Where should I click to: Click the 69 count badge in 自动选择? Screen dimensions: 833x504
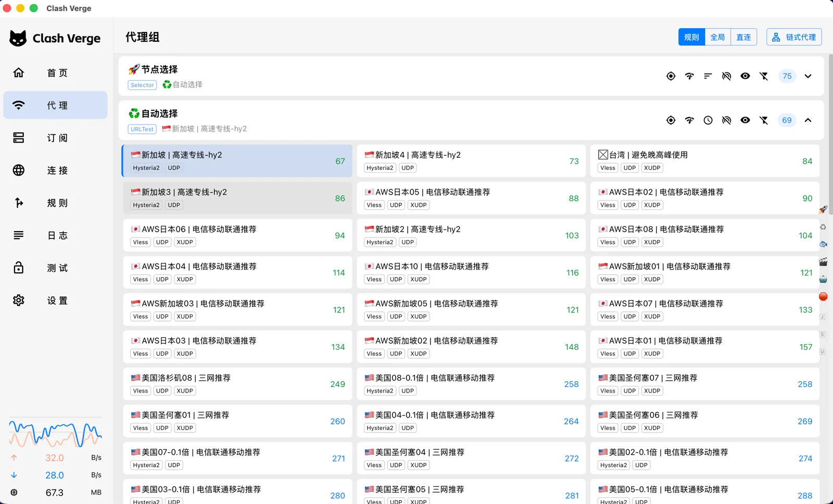787,120
